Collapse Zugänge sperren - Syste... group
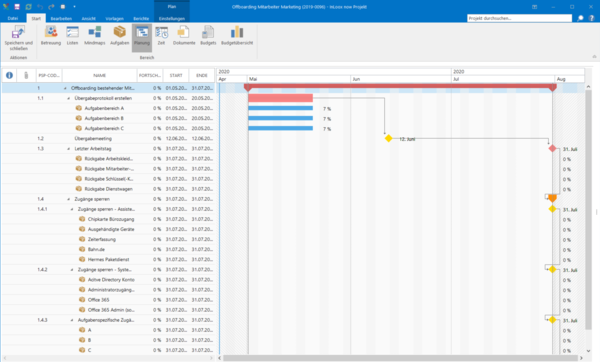The height and width of the screenshot is (362, 600). pyautogui.click(x=72, y=270)
